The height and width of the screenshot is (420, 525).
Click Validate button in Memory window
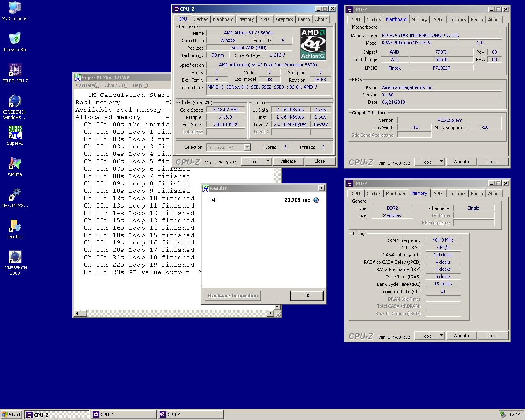461,336
